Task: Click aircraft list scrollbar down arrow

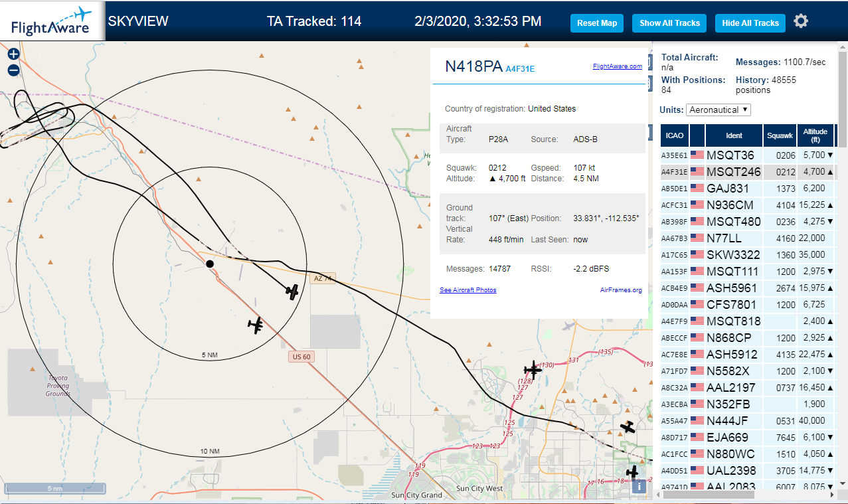Action: 842,483
